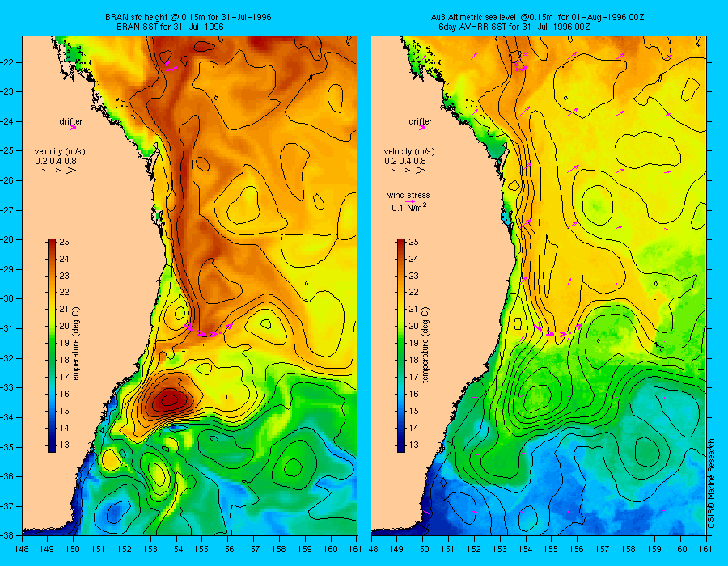
Task: Click the "16" value on the altimetric colour bar
Action: pyautogui.click(x=413, y=394)
